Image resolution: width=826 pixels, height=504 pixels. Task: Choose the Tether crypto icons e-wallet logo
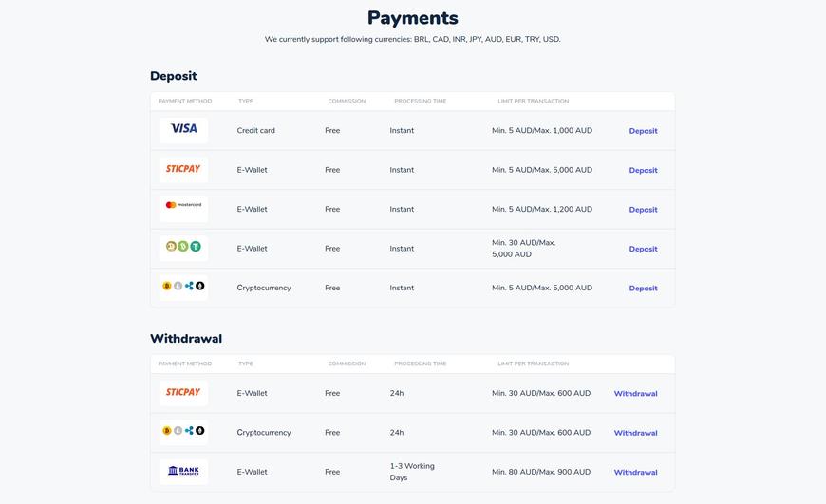coord(183,248)
